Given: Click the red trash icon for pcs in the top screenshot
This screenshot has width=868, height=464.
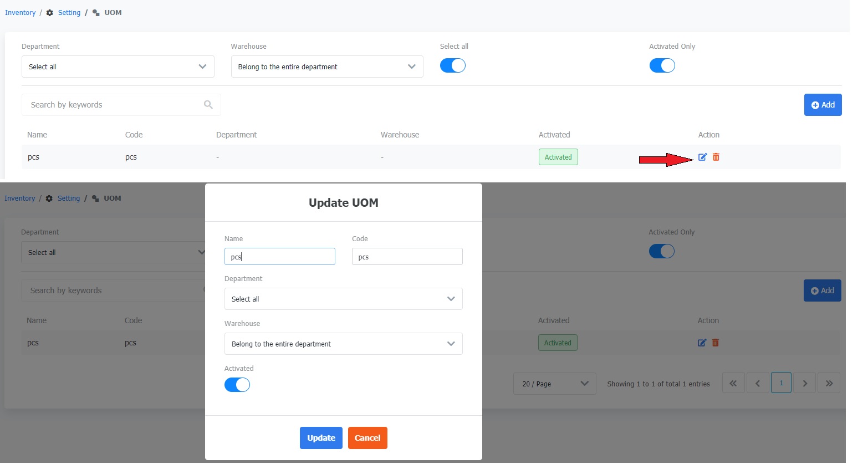Looking at the screenshot, I should (716, 157).
